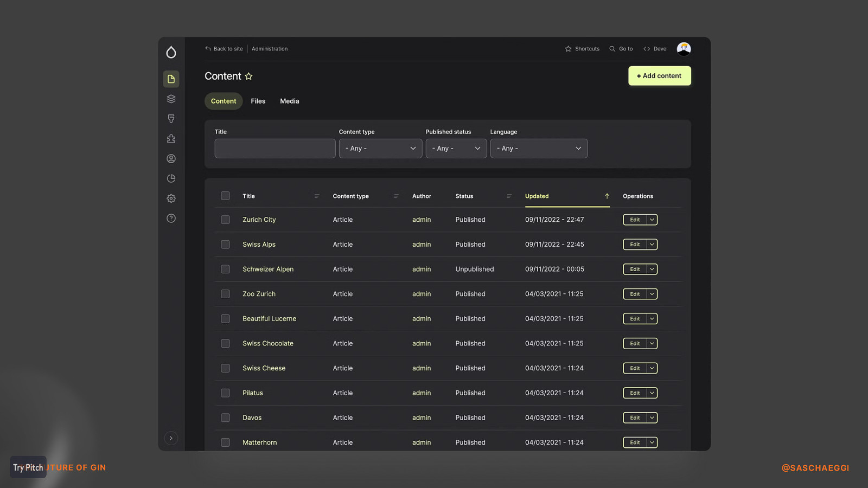Check the Davos row checkbox
The image size is (868, 488).
pos(225,418)
